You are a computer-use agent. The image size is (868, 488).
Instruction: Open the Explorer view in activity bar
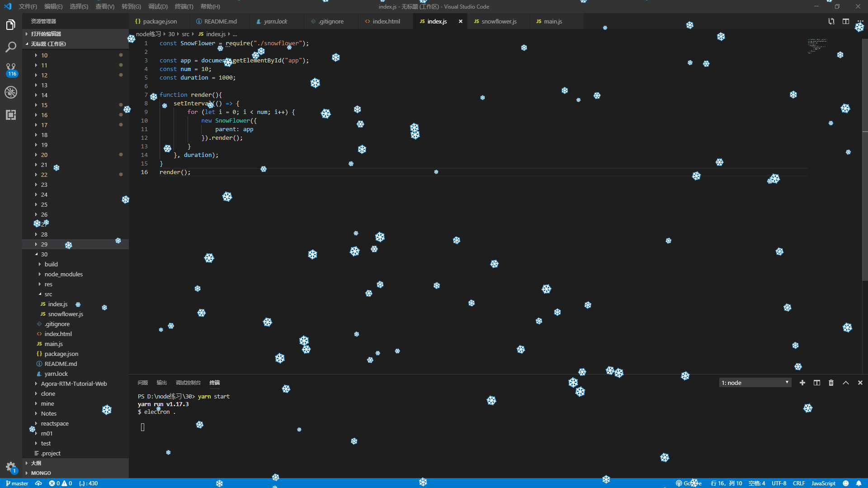[11, 25]
